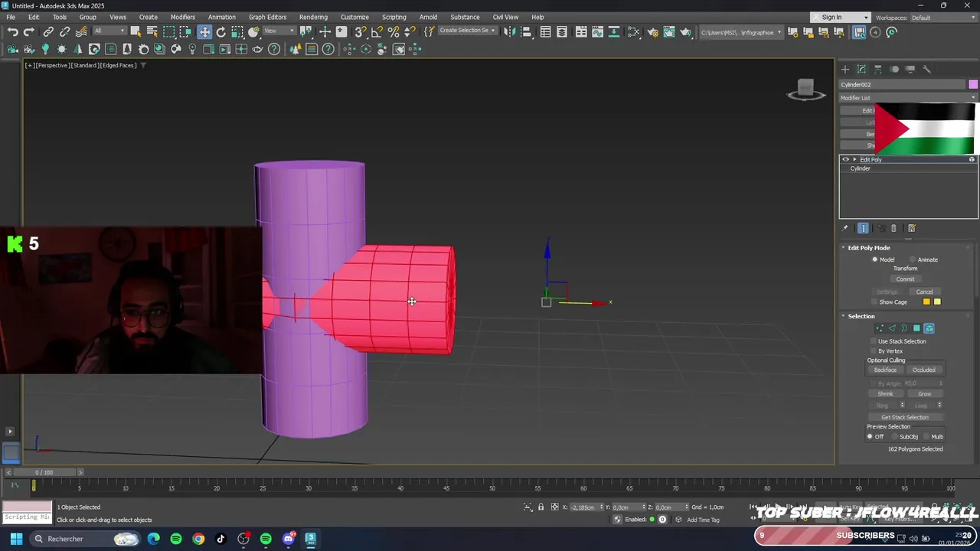The height and width of the screenshot is (551, 980).
Task: Choose the Rectangular Selection Region tool
Action: [x=168, y=32]
